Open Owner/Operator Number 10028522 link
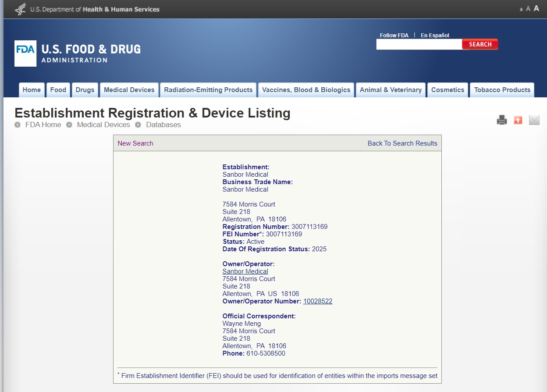547x392 pixels. pos(318,301)
